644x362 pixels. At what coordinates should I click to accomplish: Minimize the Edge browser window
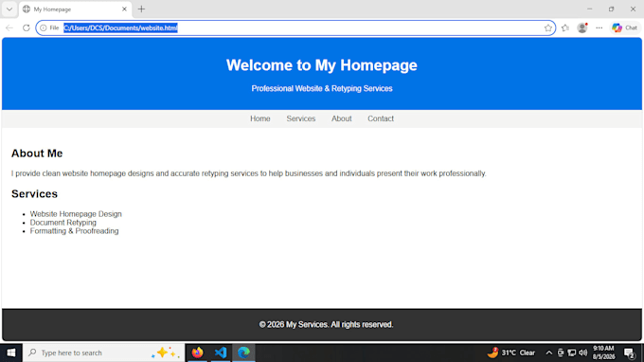(x=590, y=9)
